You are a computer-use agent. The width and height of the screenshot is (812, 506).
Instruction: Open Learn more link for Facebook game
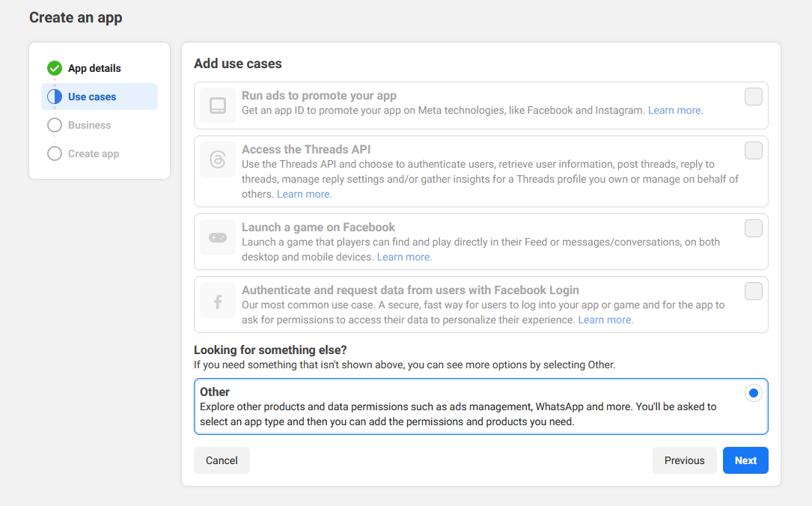point(404,257)
